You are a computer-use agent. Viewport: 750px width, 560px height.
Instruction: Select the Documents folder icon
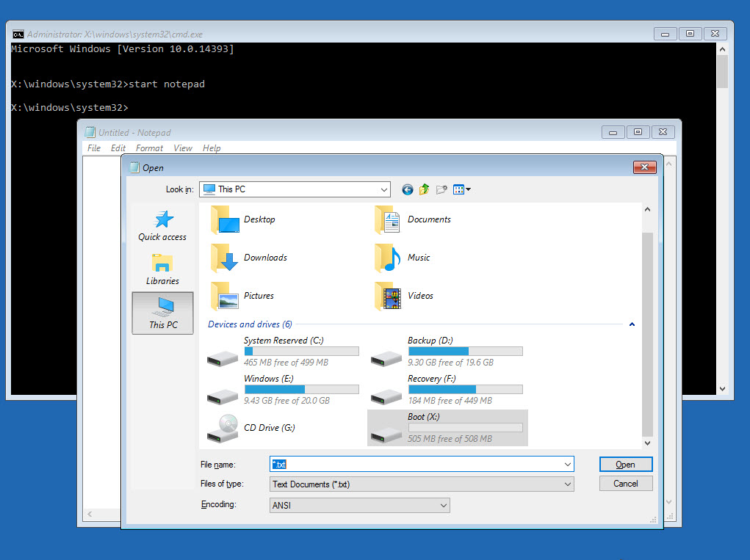(388, 219)
